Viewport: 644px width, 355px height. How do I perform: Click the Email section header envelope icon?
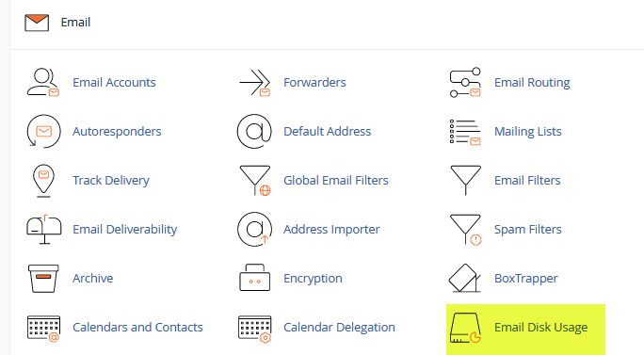(x=37, y=23)
